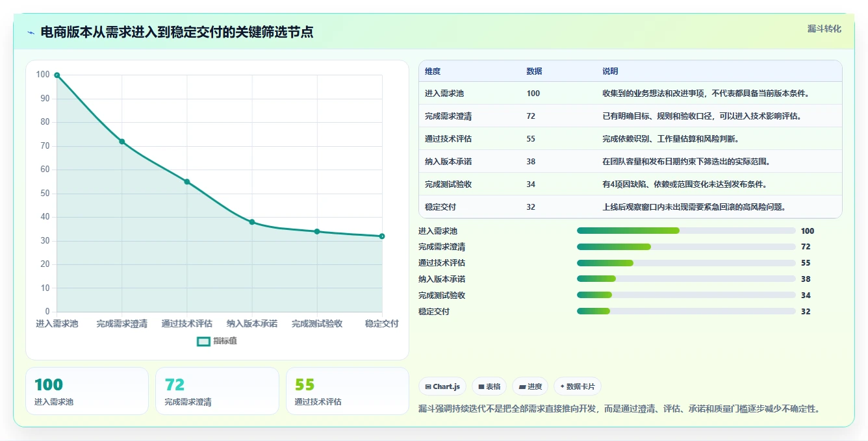Click the 稳定交付 progress bar showing 32
The height and width of the screenshot is (441, 868).
(686, 311)
